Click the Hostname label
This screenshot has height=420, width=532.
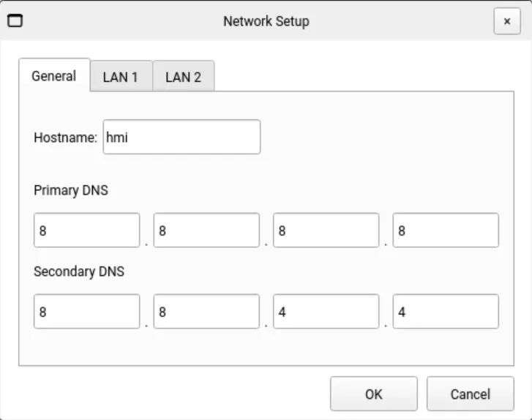(65, 138)
